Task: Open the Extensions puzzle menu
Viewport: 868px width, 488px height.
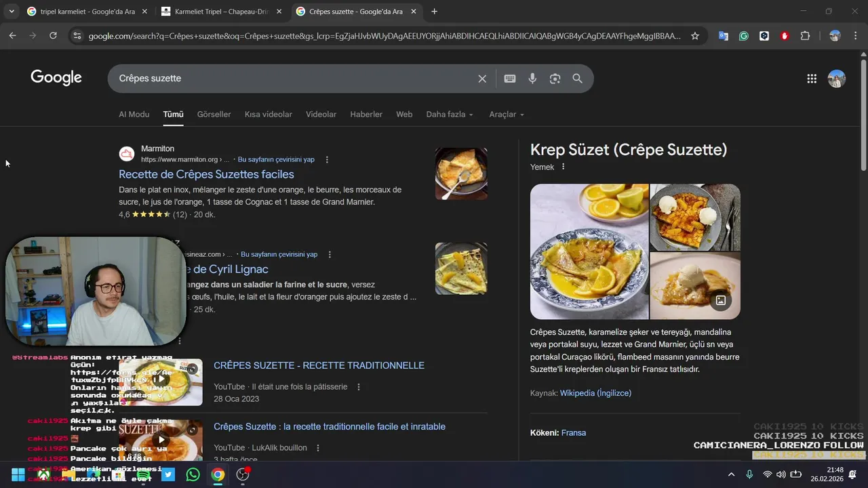Action: pos(805,36)
